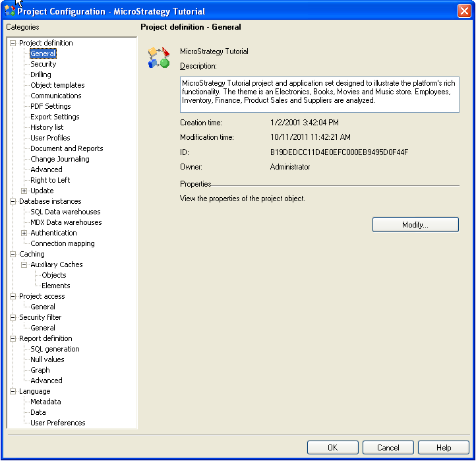The width and height of the screenshot is (476, 461).
Task: Collapse the Caching category
Action: 13,254
